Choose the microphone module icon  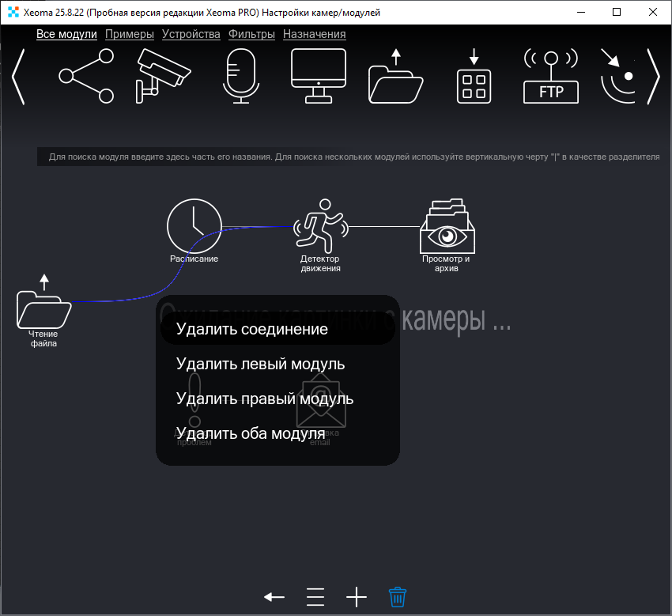(240, 76)
